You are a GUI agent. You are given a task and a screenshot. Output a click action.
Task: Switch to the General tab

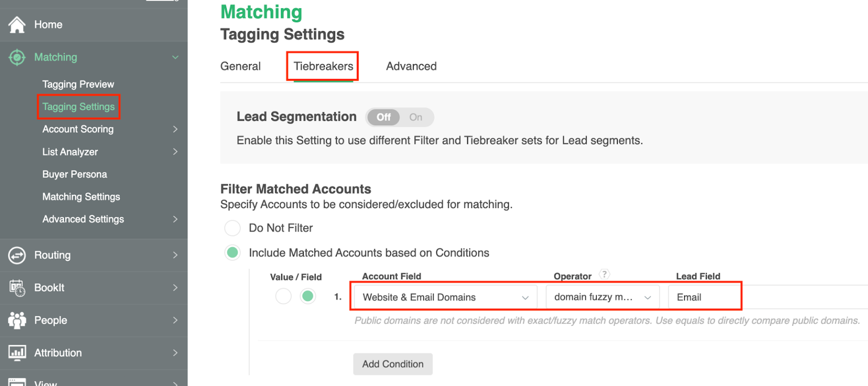click(240, 66)
